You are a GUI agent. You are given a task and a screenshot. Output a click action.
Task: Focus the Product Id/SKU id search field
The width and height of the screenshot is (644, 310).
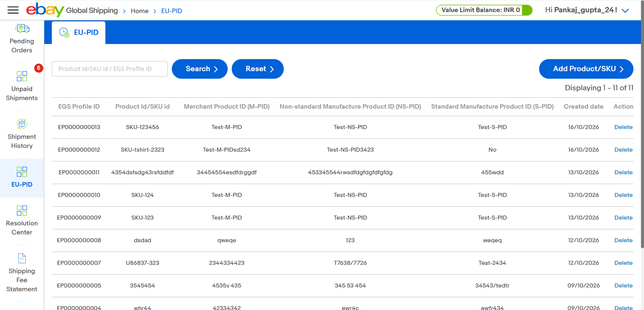110,69
